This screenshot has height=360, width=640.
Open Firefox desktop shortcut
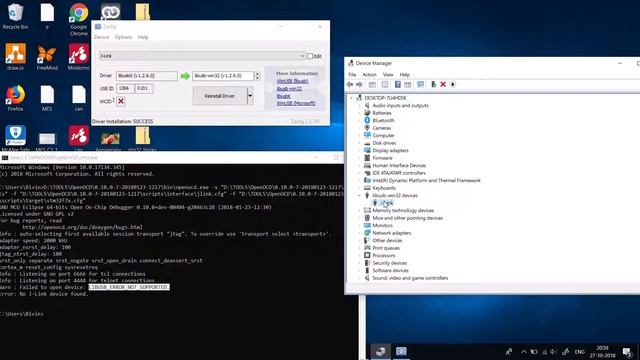tap(16, 98)
